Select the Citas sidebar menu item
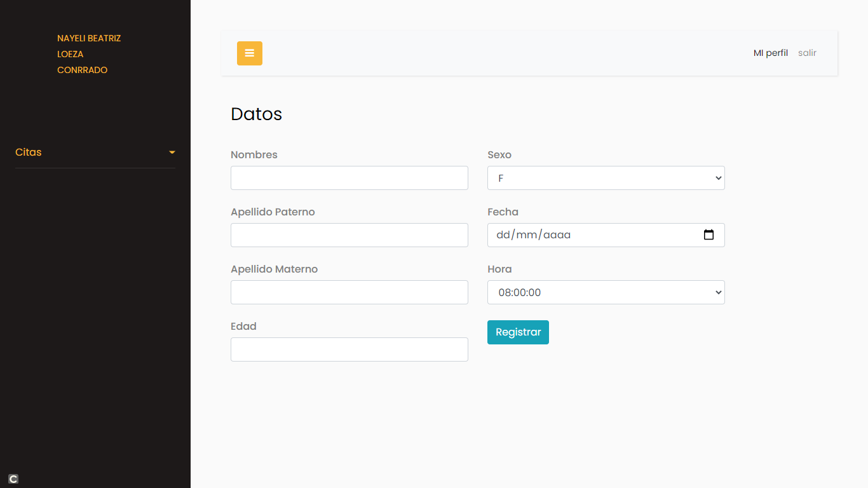Image resolution: width=868 pixels, height=488 pixels. (x=29, y=152)
